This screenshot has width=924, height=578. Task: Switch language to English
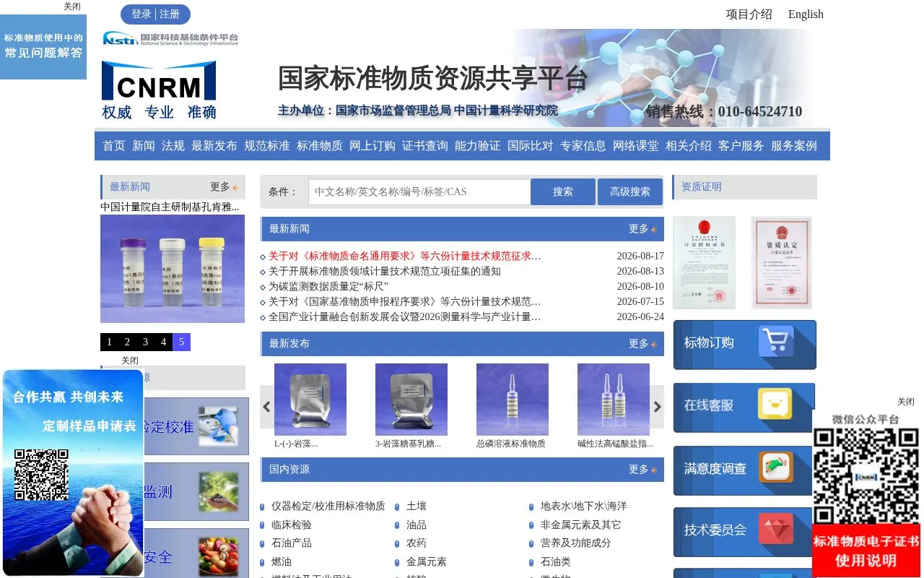tap(806, 14)
